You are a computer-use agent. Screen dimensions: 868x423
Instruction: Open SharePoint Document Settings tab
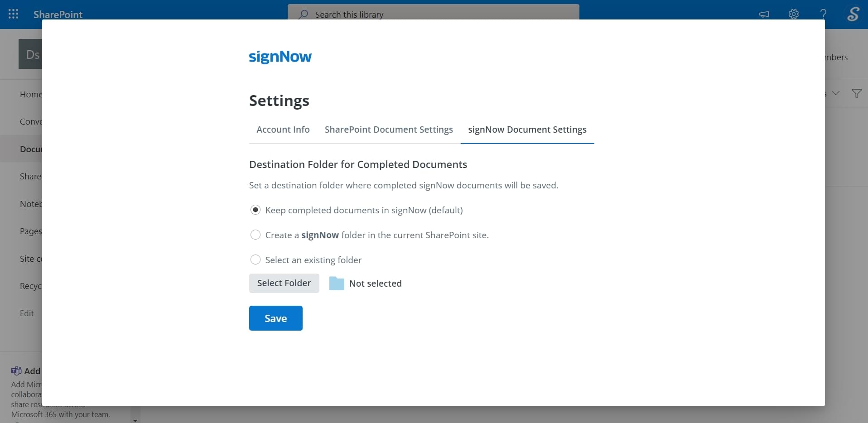click(389, 130)
